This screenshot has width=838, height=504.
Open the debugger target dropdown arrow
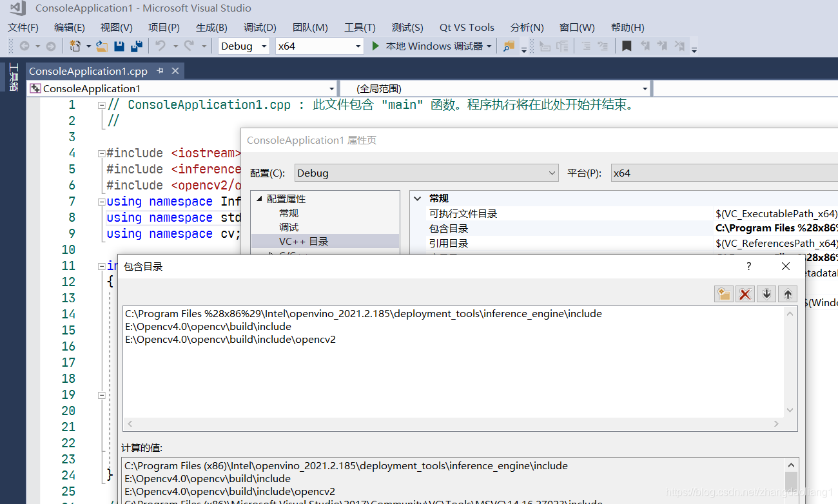489,46
